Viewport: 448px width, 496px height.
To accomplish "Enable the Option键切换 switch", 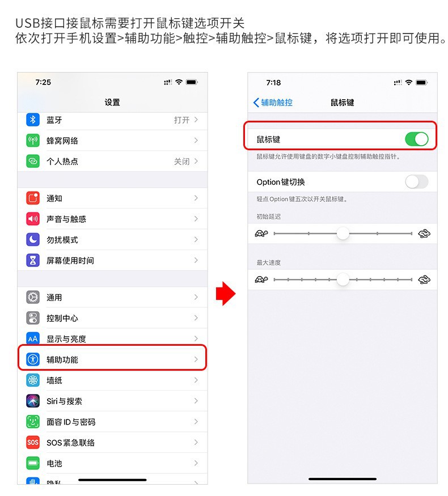I will coord(417,182).
